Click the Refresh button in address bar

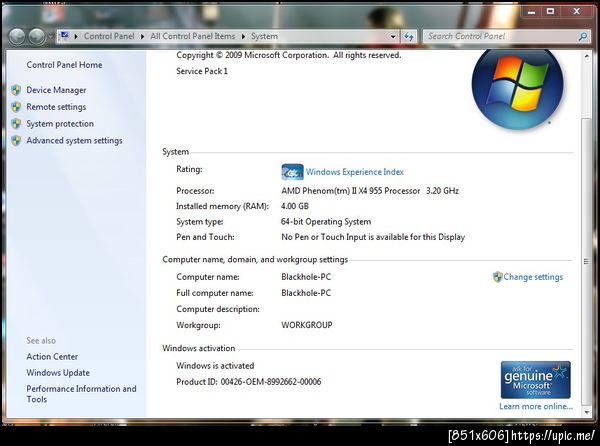pyautogui.click(x=409, y=37)
